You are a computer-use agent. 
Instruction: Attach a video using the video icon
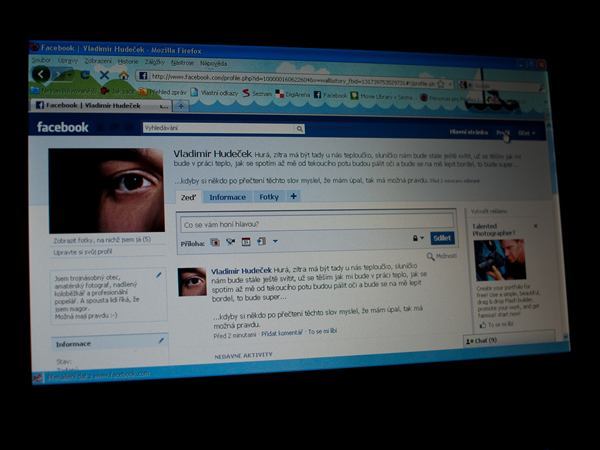click(230, 242)
